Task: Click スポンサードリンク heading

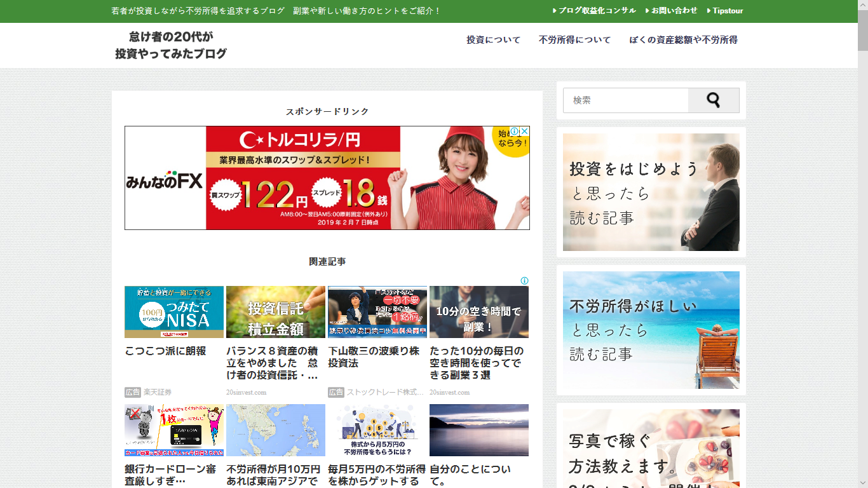Action: pos(327,111)
